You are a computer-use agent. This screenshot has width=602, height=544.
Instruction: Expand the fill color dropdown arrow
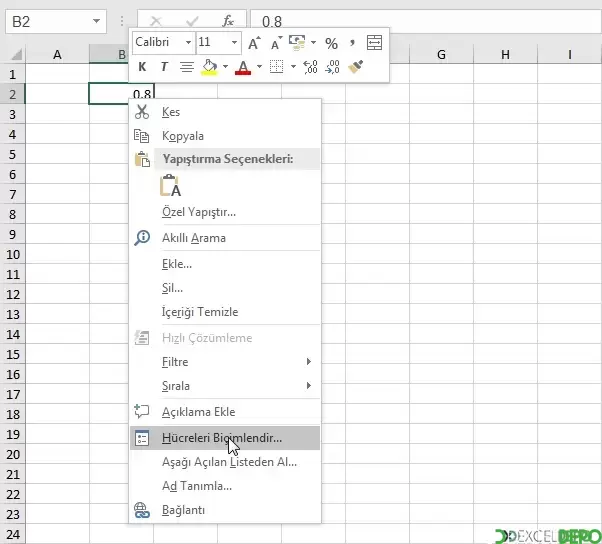tap(225, 67)
